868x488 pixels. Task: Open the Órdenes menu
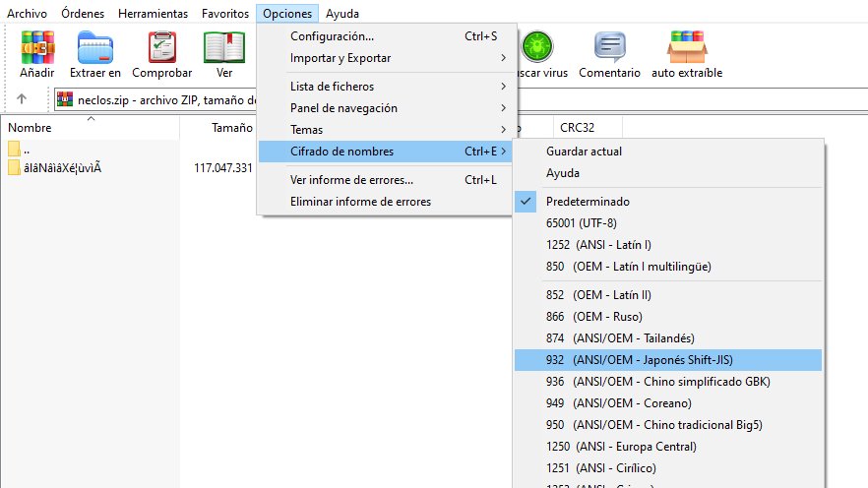(83, 13)
